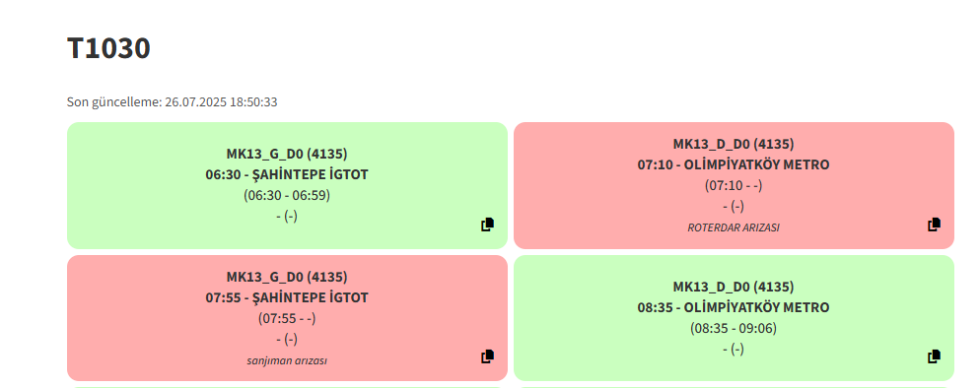The width and height of the screenshot is (980, 388).
Task: Open the 06:30 - ŞAHİNTEPE İGTOT title
Action: (287, 174)
